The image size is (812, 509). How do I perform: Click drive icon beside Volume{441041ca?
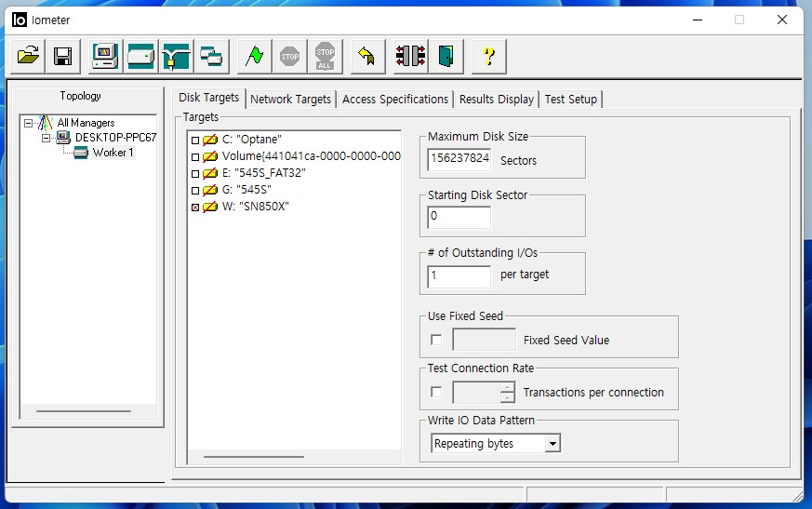tap(209, 156)
